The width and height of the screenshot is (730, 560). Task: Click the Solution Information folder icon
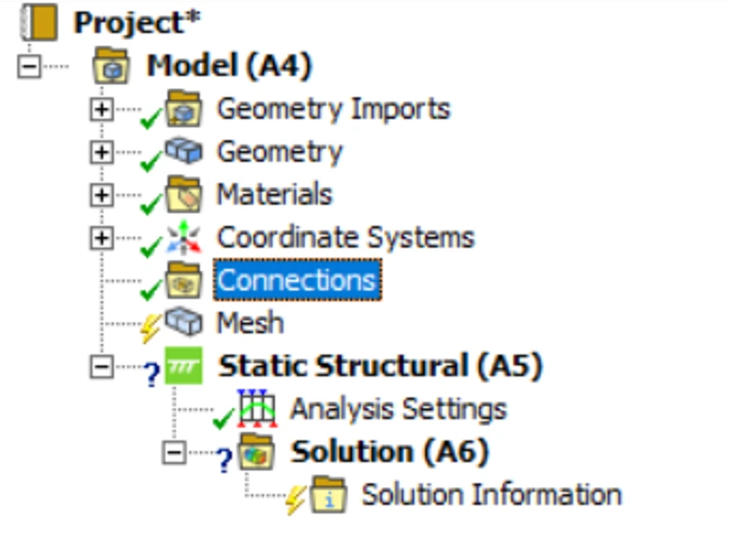(x=328, y=495)
